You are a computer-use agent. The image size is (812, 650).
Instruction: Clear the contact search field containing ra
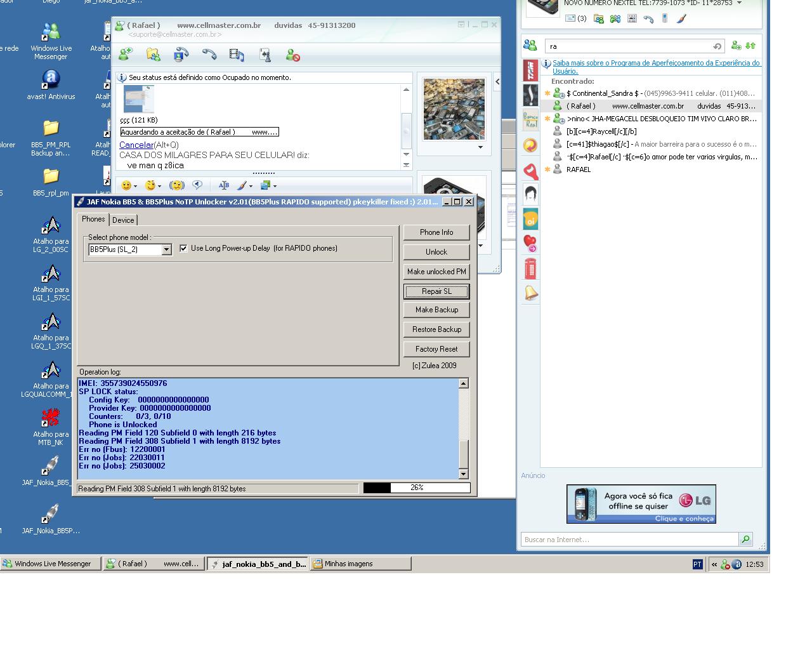[717, 46]
